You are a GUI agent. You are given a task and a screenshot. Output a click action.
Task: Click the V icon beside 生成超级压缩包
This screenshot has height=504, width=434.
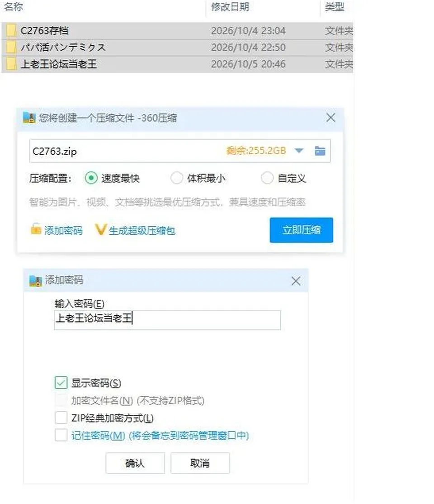[x=100, y=229]
